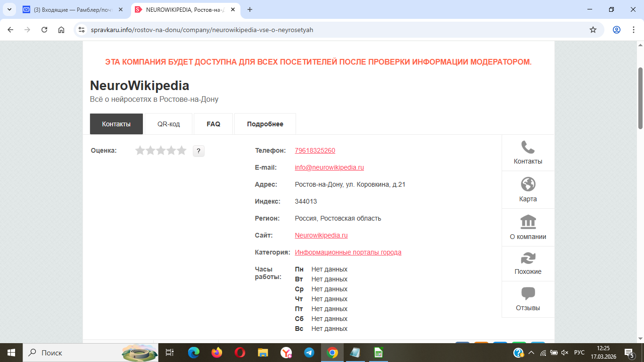644x362 pixels.
Task: Bookmark this page with the star icon
Action: (x=593, y=30)
